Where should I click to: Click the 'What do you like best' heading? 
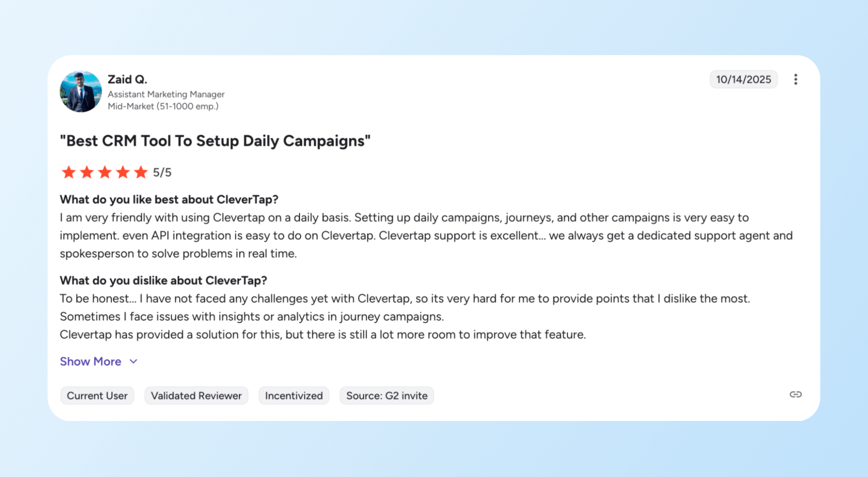pyautogui.click(x=169, y=200)
